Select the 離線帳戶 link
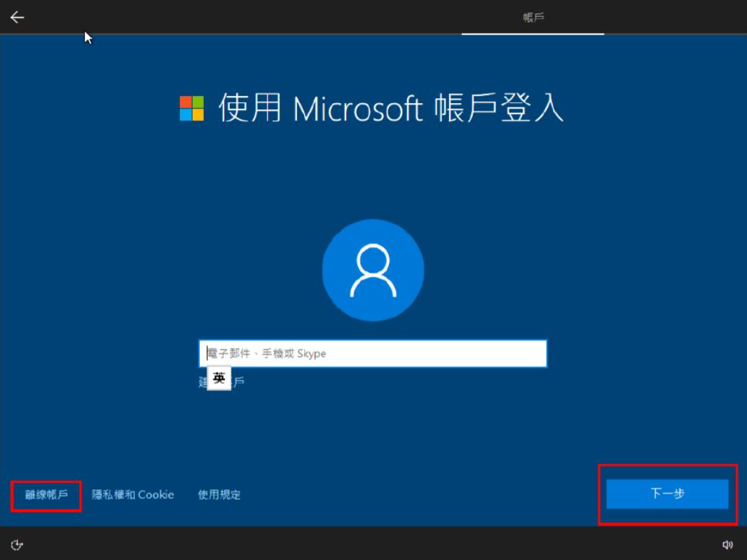Viewport: 747px width, 560px height. [46, 495]
